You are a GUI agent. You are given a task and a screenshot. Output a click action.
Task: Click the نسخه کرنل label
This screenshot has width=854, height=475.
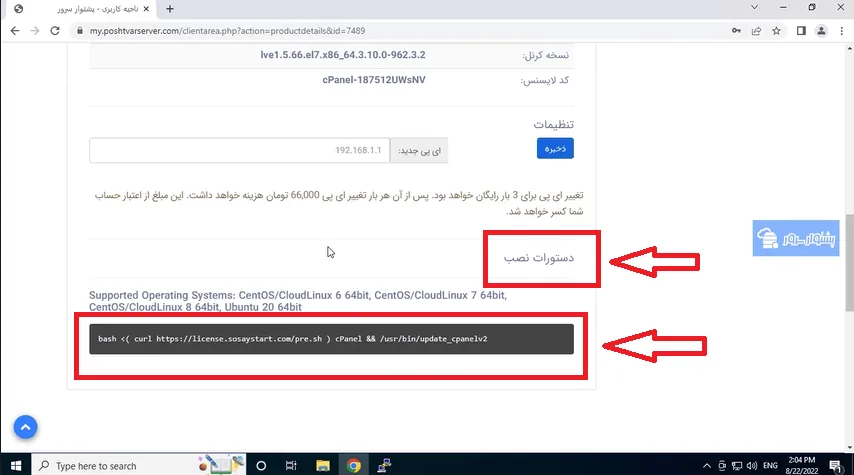[x=545, y=56]
